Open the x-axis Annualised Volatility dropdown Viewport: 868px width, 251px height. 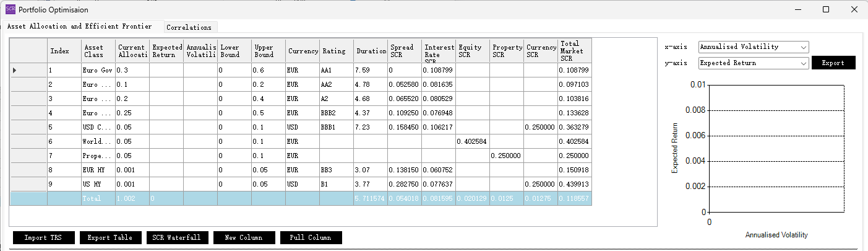coord(803,47)
